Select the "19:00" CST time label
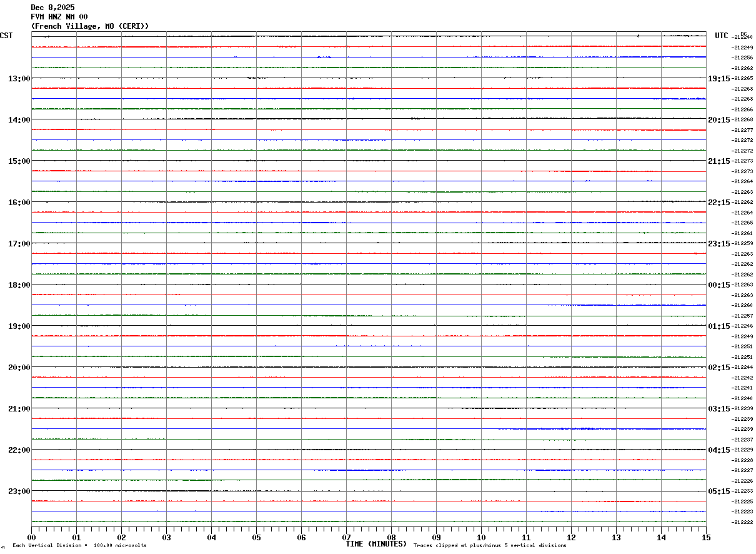Screen dimensions: 756x554 click(19, 326)
